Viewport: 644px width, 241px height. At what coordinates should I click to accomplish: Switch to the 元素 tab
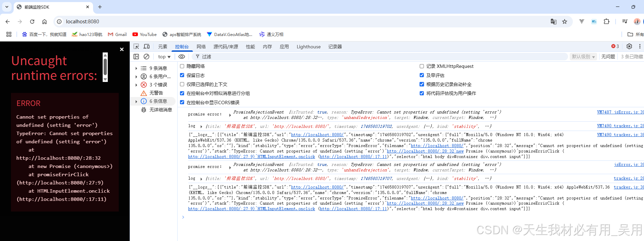[x=163, y=47]
